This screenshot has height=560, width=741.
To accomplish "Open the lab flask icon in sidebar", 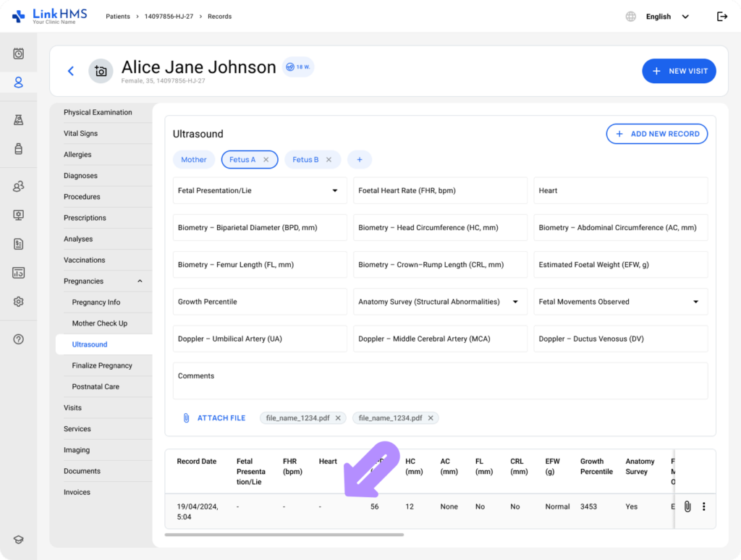I will point(19,120).
